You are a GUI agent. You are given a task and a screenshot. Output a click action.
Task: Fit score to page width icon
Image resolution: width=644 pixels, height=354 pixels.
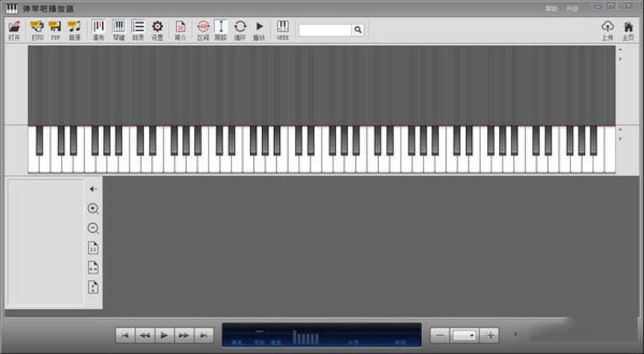tap(93, 268)
